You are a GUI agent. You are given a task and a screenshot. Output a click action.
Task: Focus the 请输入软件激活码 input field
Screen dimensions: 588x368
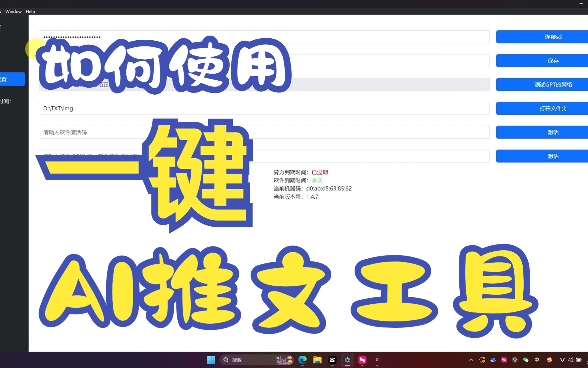pos(264,132)
